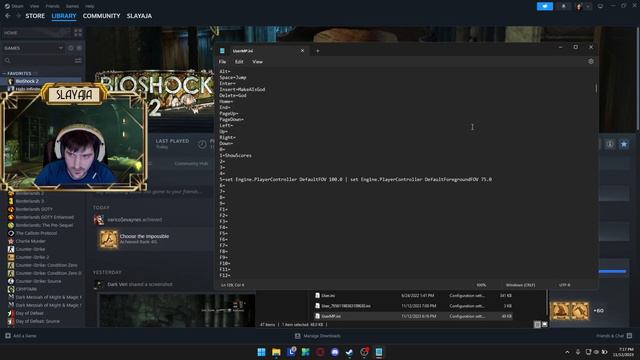Open Notepad File menu

(x=222, y=62)
